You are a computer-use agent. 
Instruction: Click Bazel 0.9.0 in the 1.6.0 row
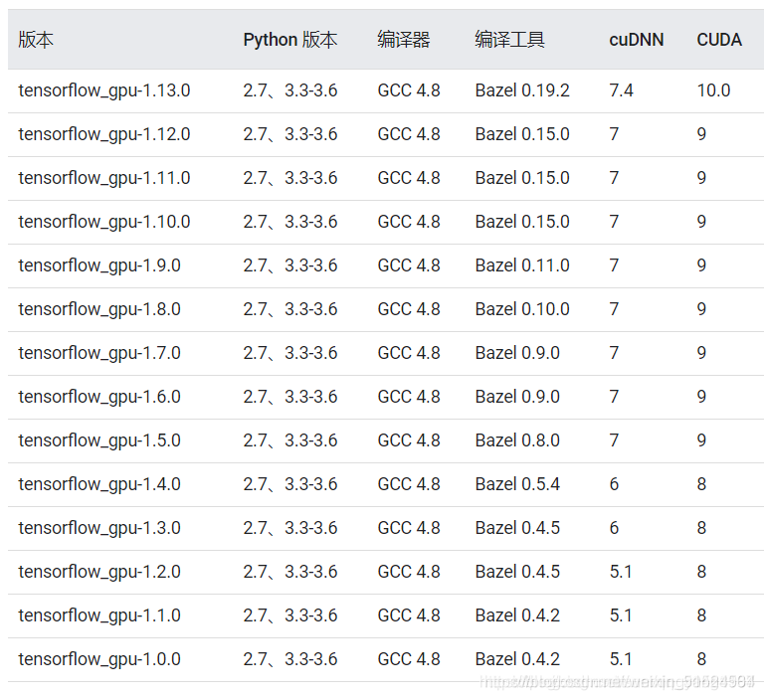[x=517, y=397]
